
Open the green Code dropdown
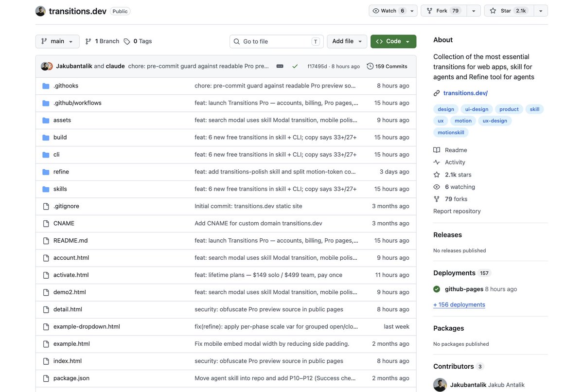pos(393,41)
